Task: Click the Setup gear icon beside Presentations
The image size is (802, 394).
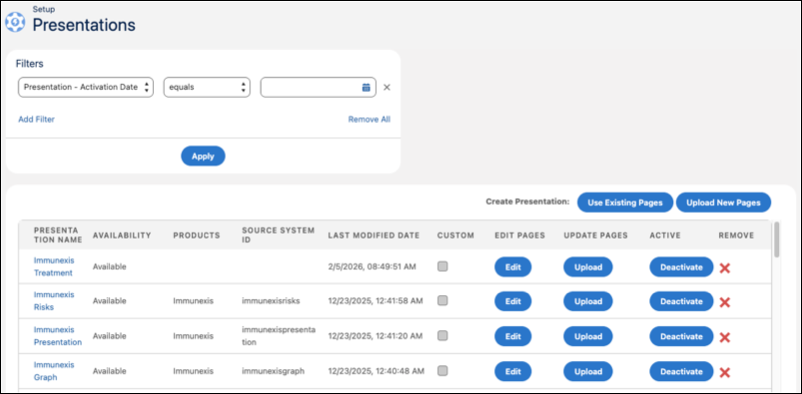Action: tap(15, 22)
